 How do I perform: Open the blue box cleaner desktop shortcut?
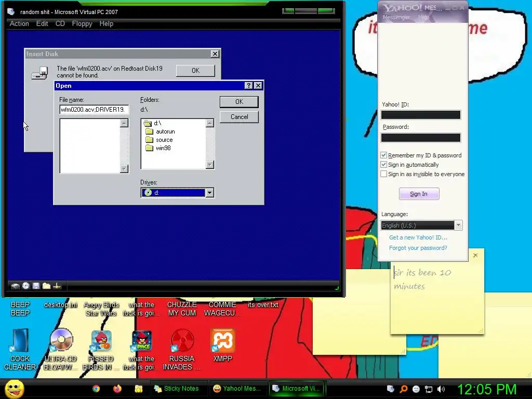(x=20, y=340)
